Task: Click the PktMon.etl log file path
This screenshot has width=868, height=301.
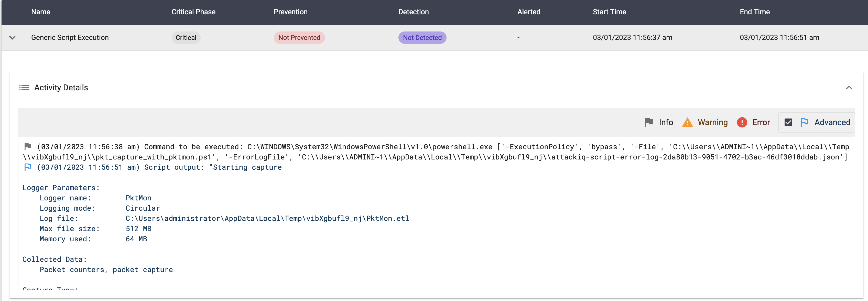Action: point(267,218)
